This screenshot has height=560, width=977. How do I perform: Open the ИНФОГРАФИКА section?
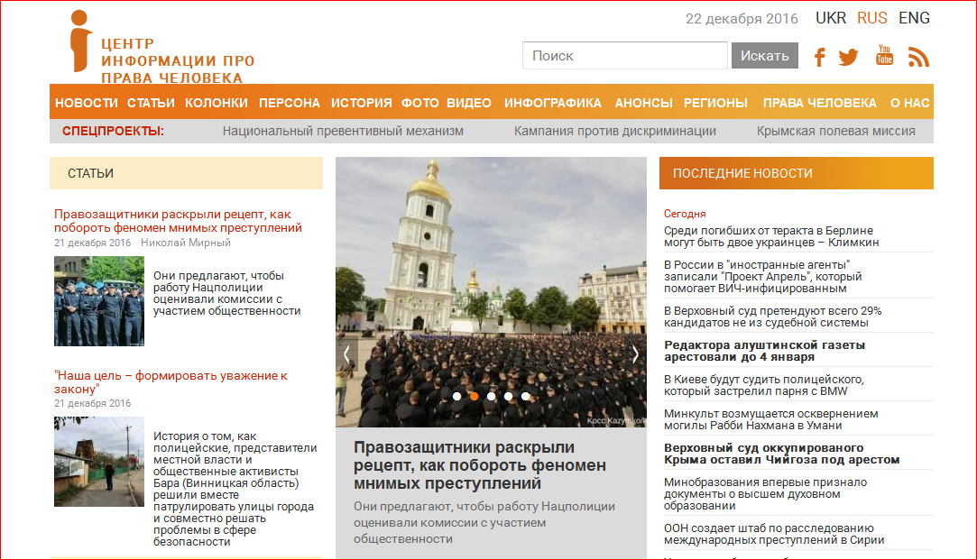click(555, 103)
